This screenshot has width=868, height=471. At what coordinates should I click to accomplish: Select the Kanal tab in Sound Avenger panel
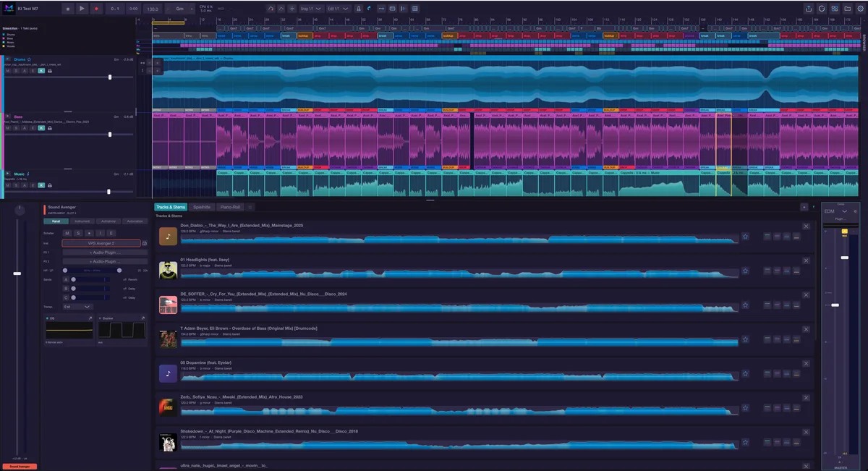[x=56, y=221]
